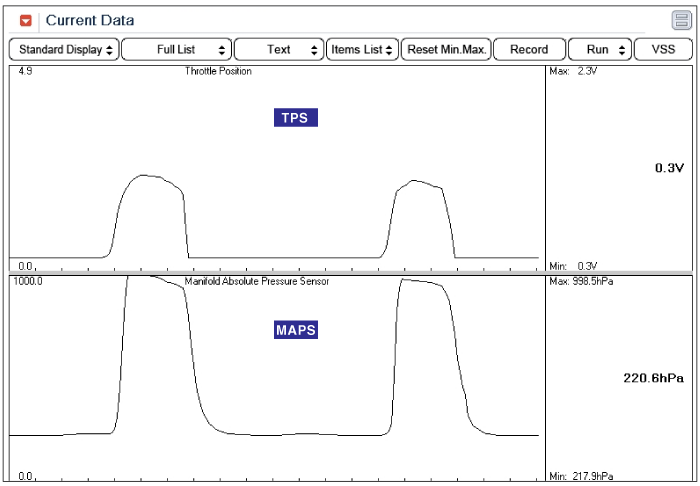Open the Items List dropdown
This screenshot has width=700, height=486.
pos(362,50)
